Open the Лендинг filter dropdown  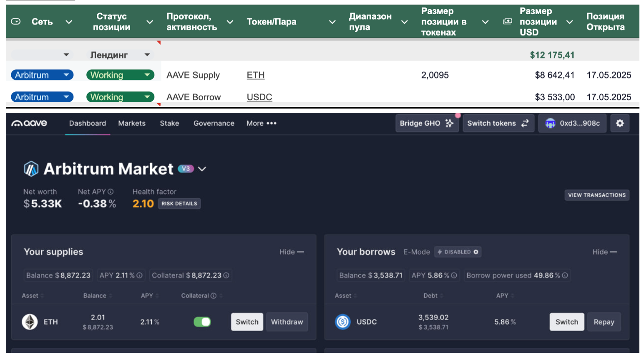pyautogui.click(x=147, y=55)
